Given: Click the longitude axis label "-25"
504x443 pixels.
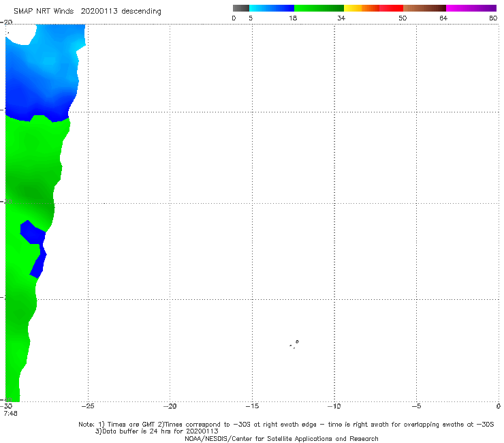Looking at the screenshot, I should point(88,406).
